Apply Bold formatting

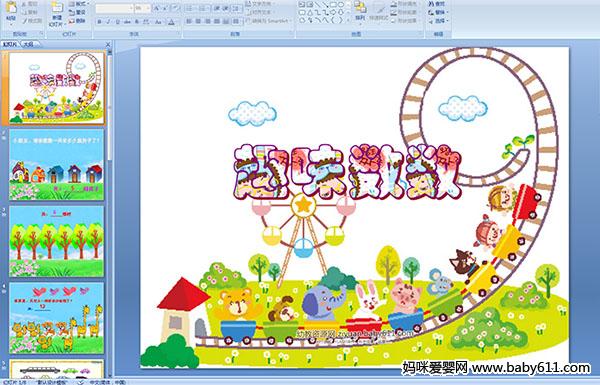(x=99, y=22)
